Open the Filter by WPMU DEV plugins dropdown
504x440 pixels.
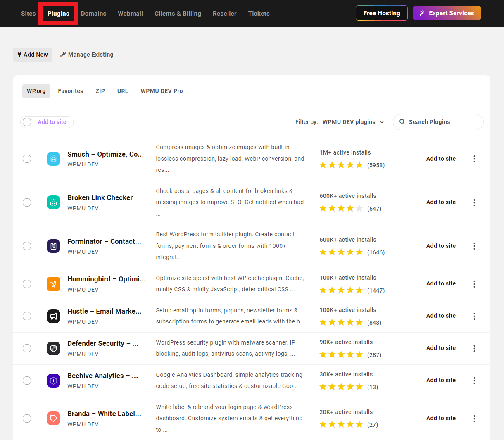click(353, 122)
